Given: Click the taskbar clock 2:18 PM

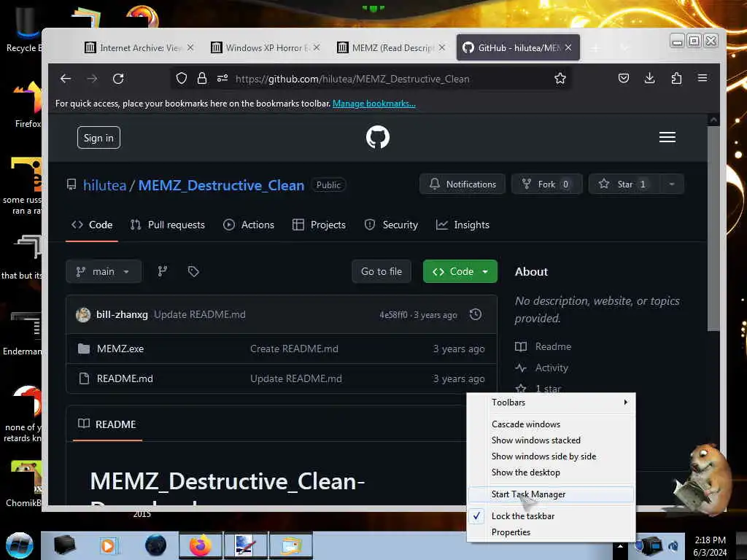Looking at the screenshot, I should (710, 540).
